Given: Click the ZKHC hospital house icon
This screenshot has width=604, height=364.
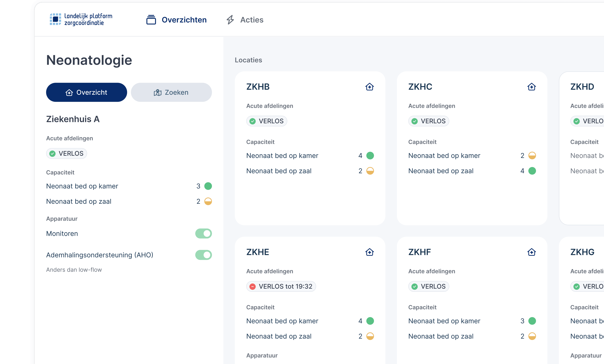Looking at the screenshot, I should click(531, 87).
